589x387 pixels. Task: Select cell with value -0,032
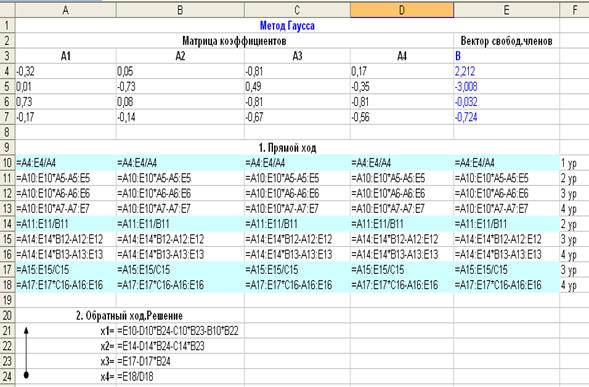pos(506,102)
